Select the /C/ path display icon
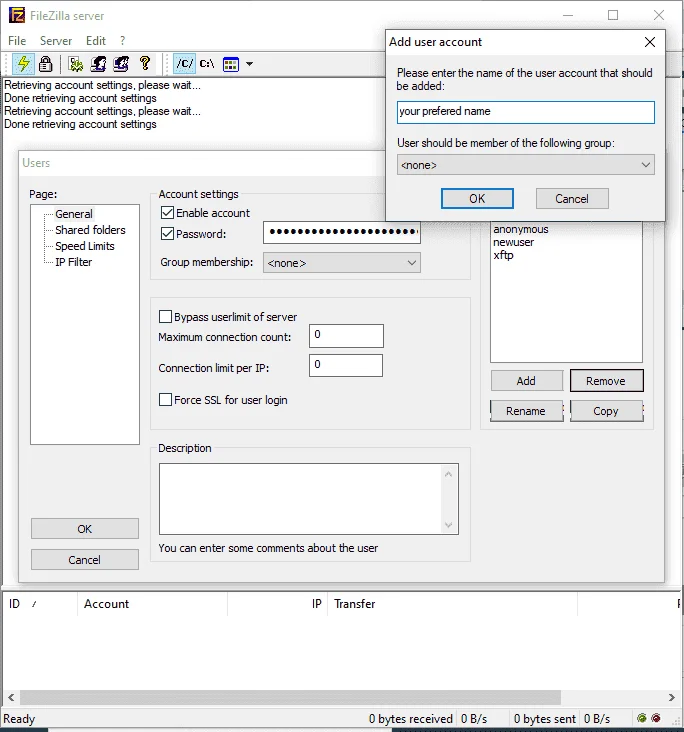Viewport: 684px width, 732px height. [x=184, y=63]
